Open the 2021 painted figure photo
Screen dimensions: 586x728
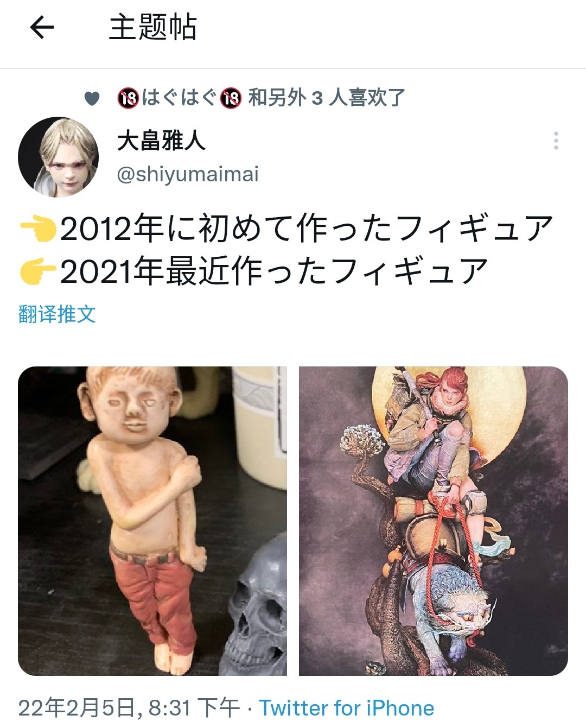point(434,521)
